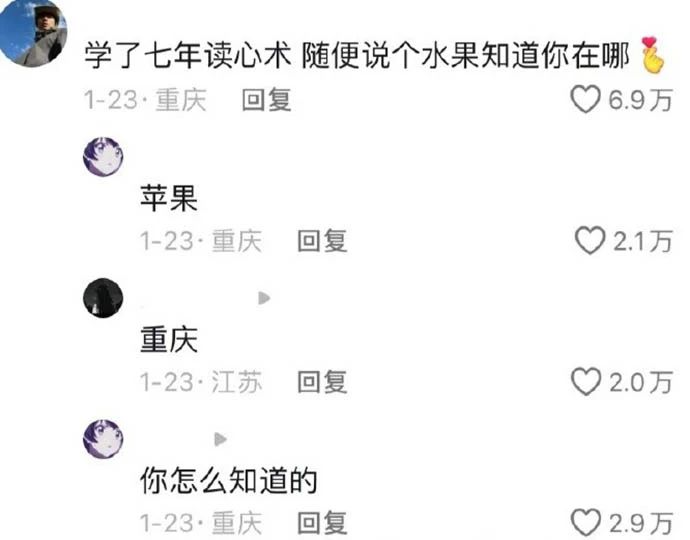Open the dark avatar above 重庆 comment

pyautogui.click(x=103, y=298)
